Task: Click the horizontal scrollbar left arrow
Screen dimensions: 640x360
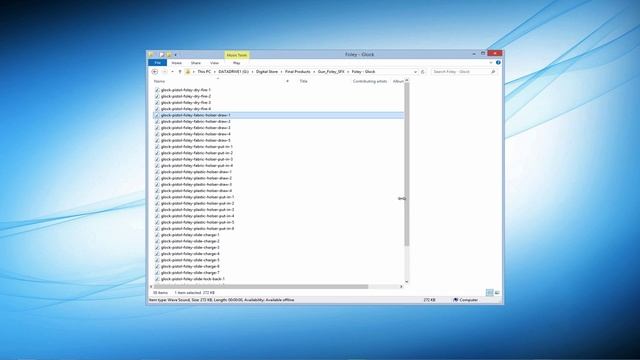Action: point(151,287)
